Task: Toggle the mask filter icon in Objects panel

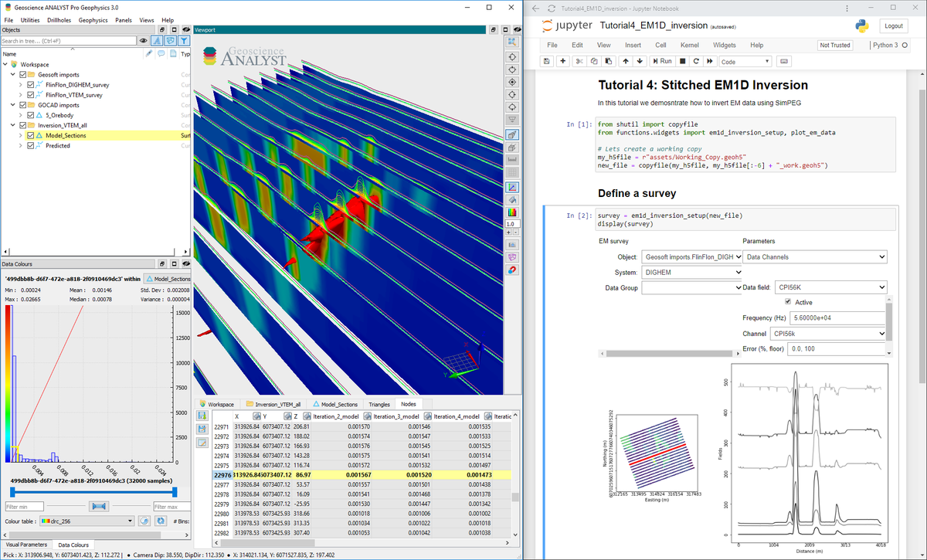Action: (171, 41)
